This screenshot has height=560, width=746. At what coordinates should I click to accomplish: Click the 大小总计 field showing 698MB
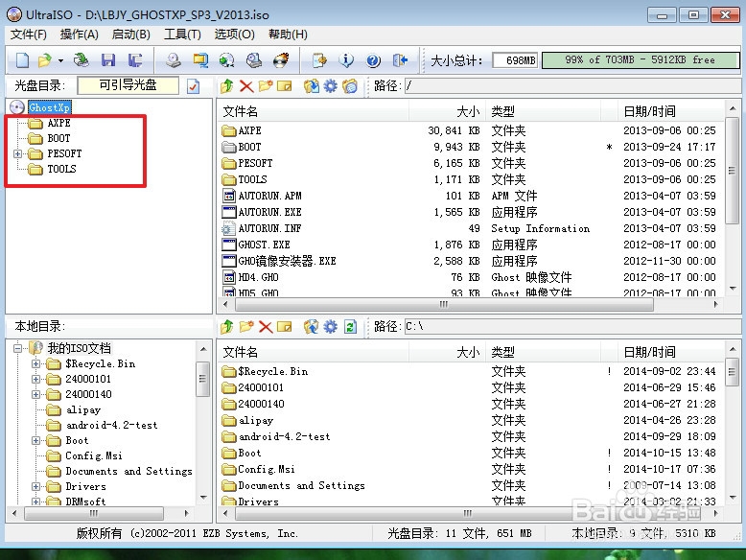coord(515,60)
